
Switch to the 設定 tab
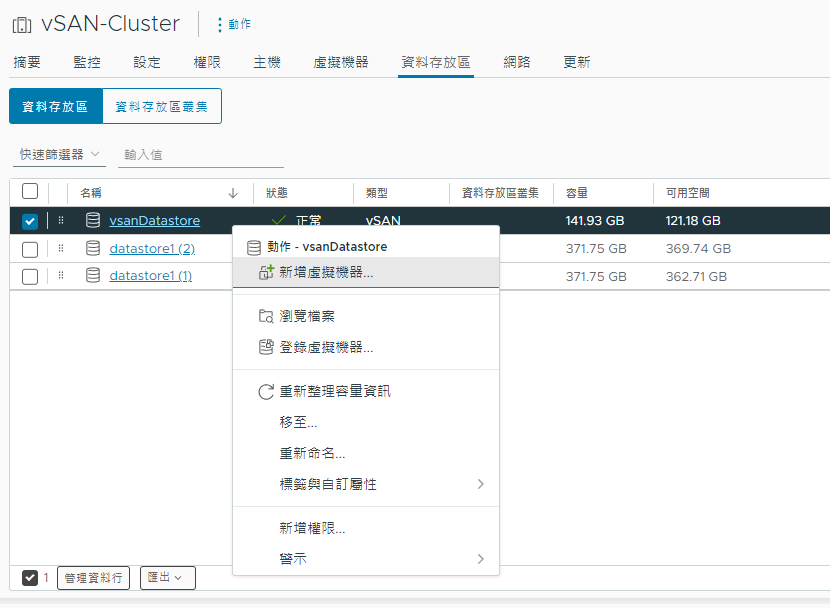147,62
